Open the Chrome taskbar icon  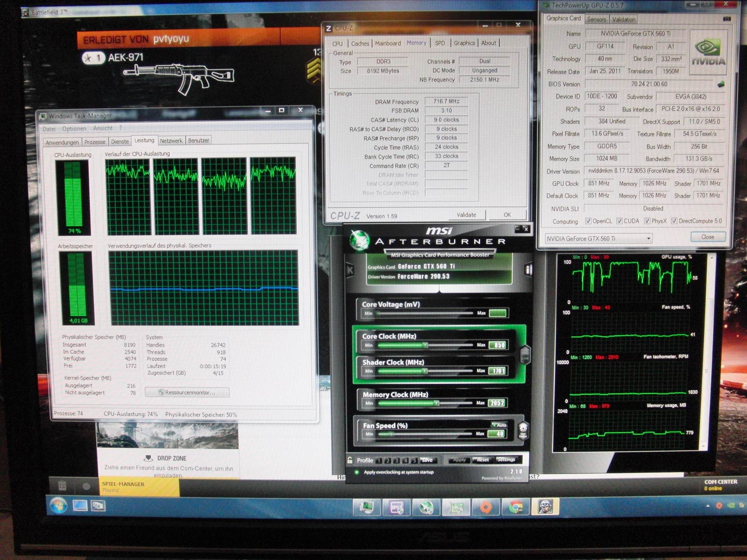coord(515,507)
